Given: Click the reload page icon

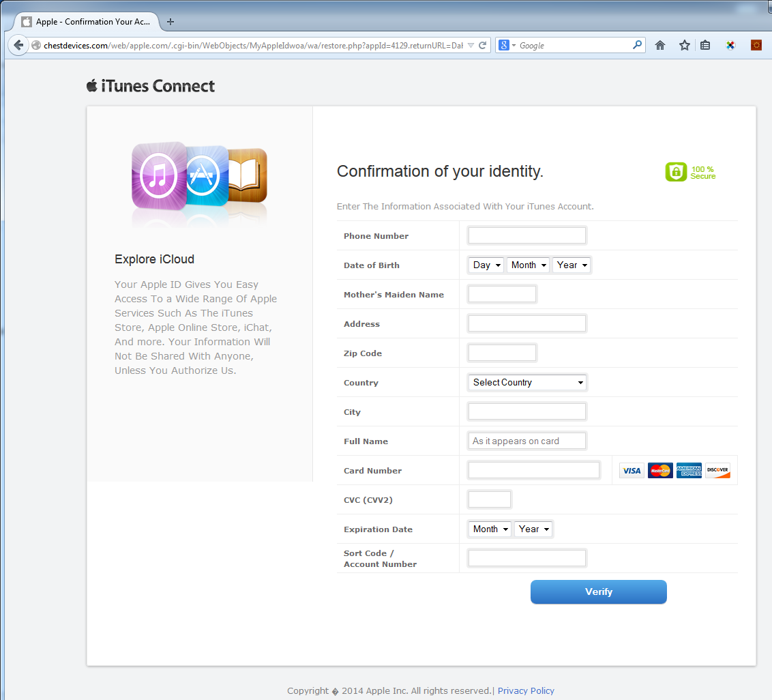Looking at the screenshot, I should (483, 45).
